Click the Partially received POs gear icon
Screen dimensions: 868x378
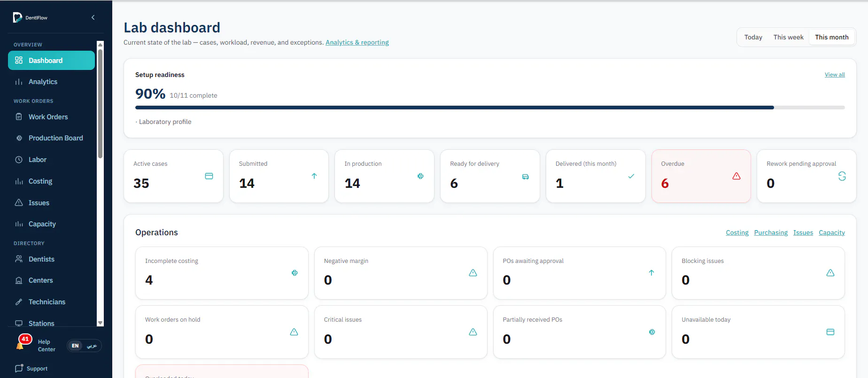point(652,332)
